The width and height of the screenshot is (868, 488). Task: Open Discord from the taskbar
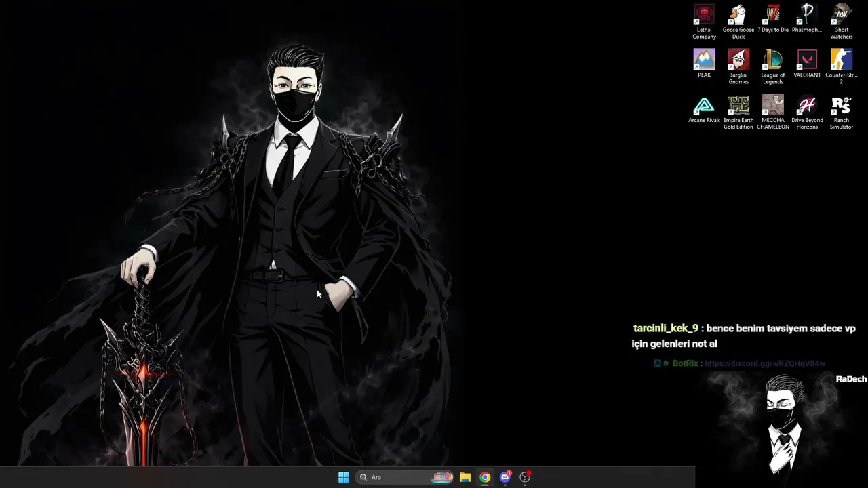point(505,477)
